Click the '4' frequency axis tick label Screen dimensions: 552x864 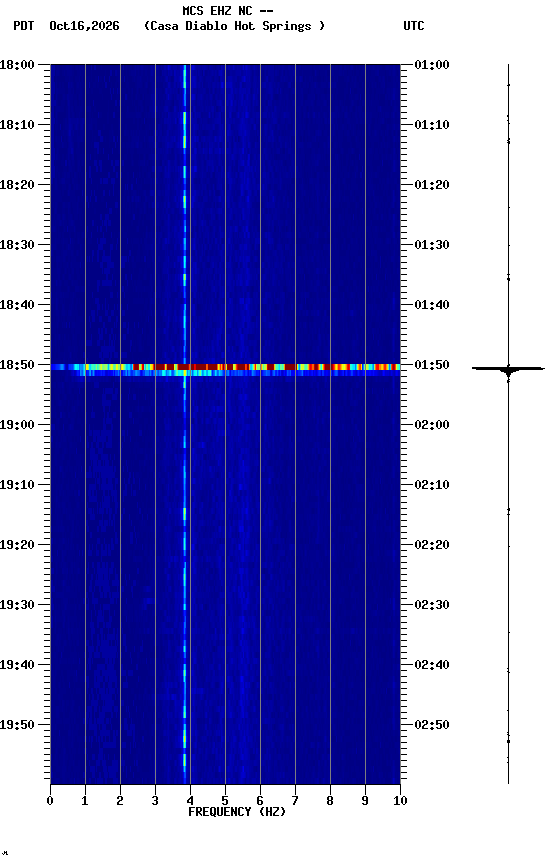[190, 801]
